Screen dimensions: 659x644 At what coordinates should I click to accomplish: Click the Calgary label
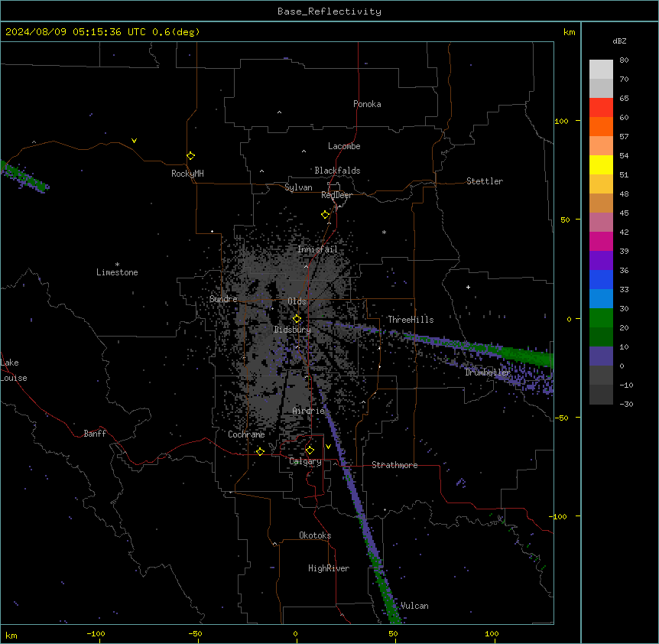tap(305, 461)
